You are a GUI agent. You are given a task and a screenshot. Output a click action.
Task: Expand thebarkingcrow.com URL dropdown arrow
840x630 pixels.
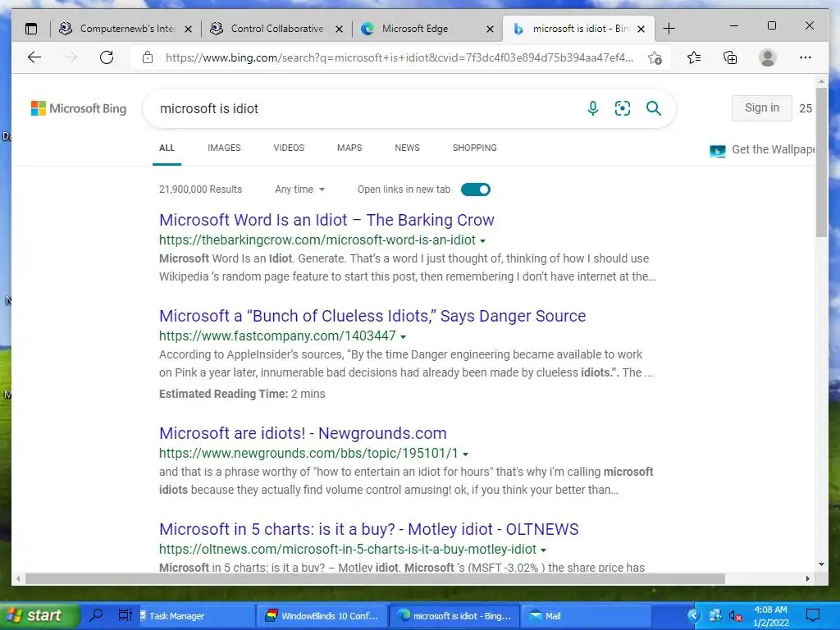click(x=482, y=241)
